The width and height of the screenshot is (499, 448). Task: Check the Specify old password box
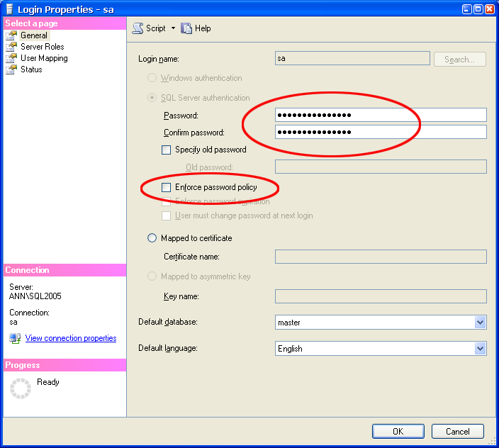pos(167,150)
